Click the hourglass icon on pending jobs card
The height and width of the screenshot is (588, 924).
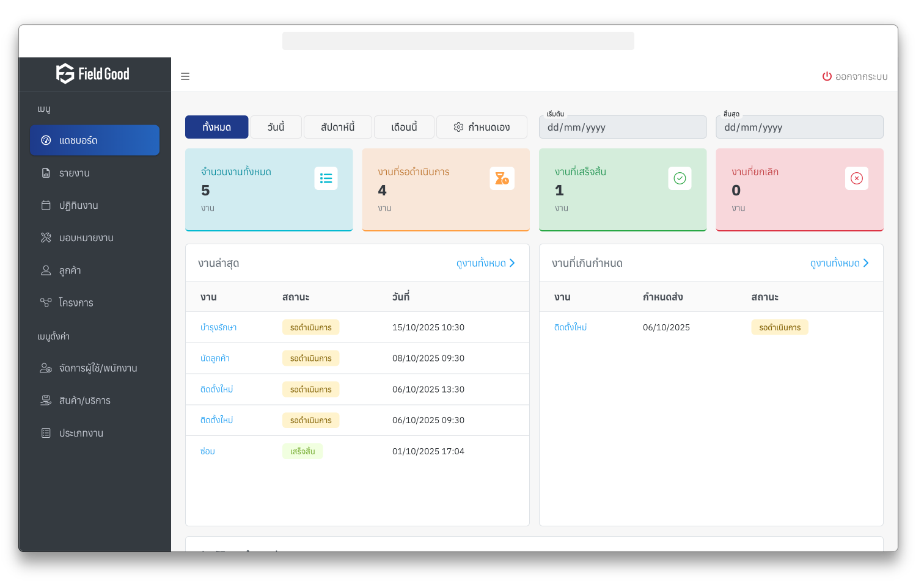click(502, 178)
